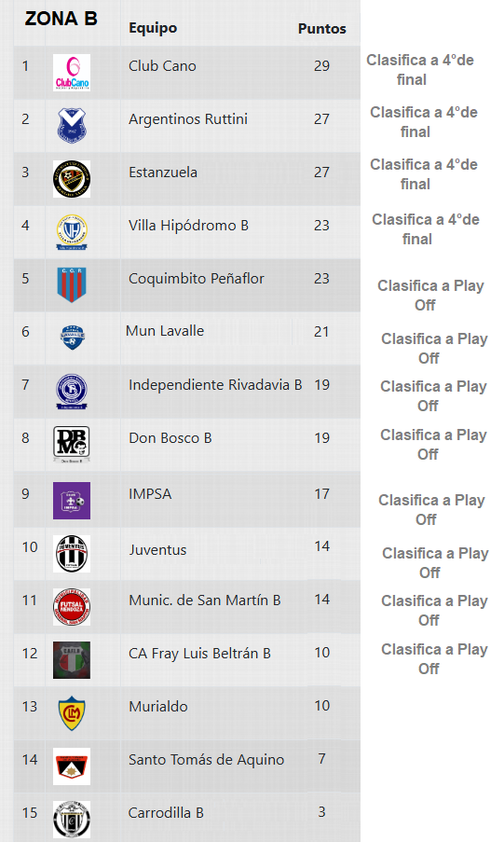Click the Don Bosco B logo
504x842 pixels.
(72, 444)
